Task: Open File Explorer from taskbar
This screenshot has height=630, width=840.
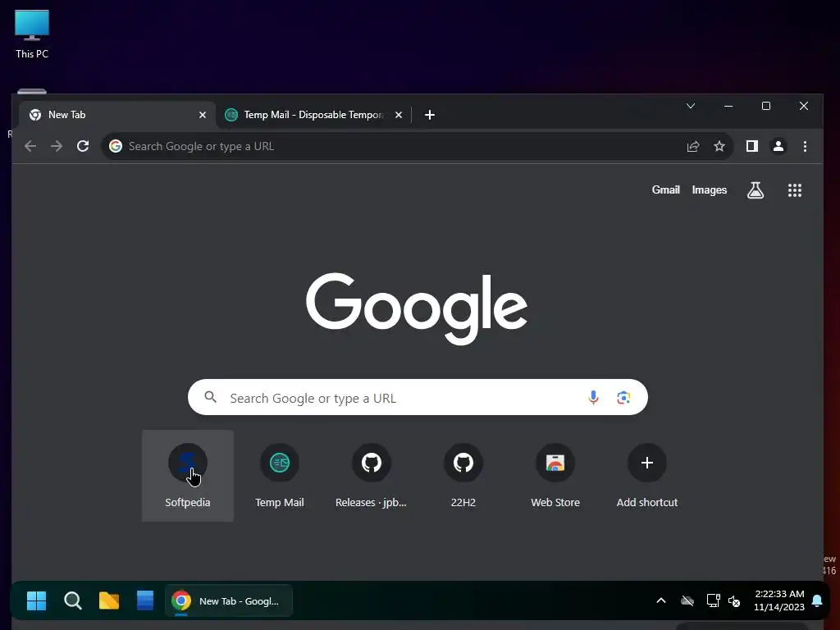Action: coord(109,601)
